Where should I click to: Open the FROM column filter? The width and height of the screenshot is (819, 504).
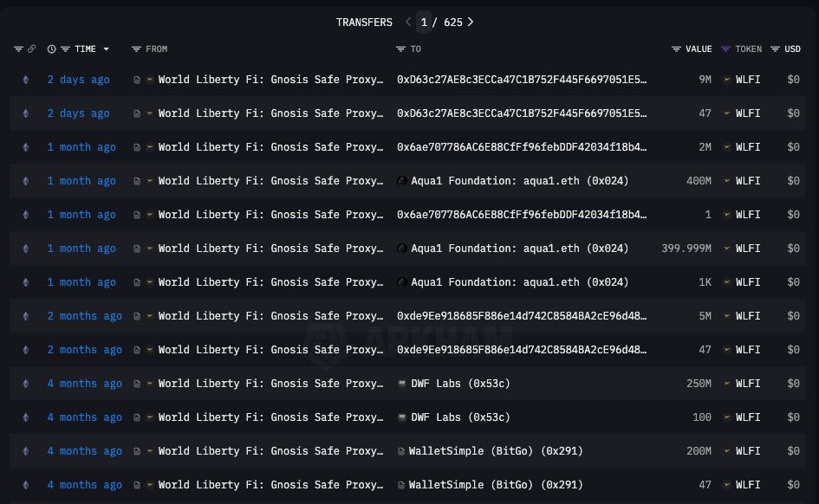click(x=136, y=49)
